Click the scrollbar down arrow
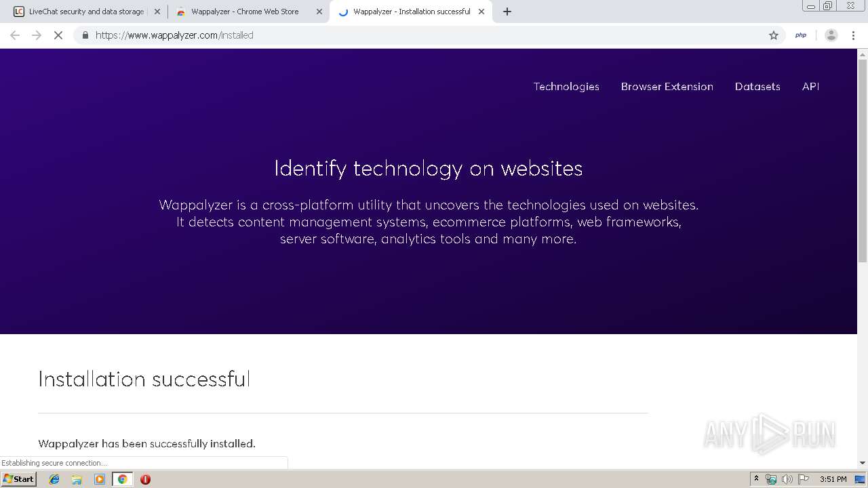The width and height of the screenshot is (868, 488). (x=863, y=463)
